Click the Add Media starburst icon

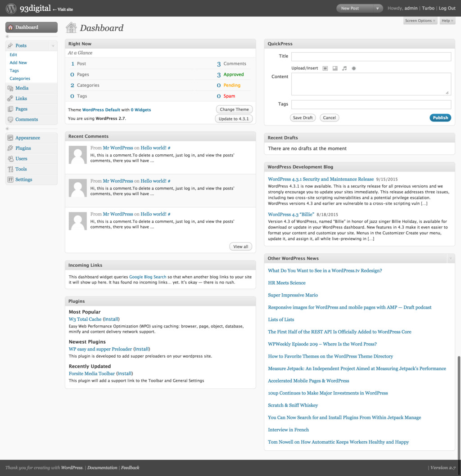pyautogui.click(x=354, y=68)
